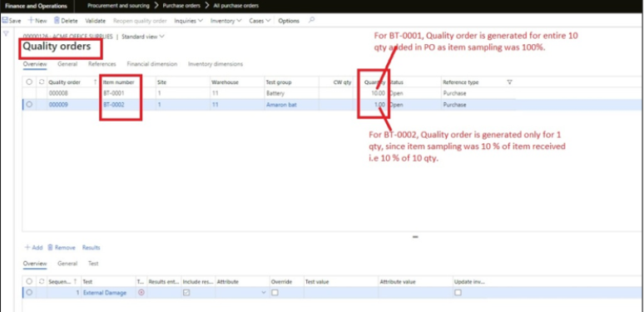Open the Results link

click(x=92, y=248)
